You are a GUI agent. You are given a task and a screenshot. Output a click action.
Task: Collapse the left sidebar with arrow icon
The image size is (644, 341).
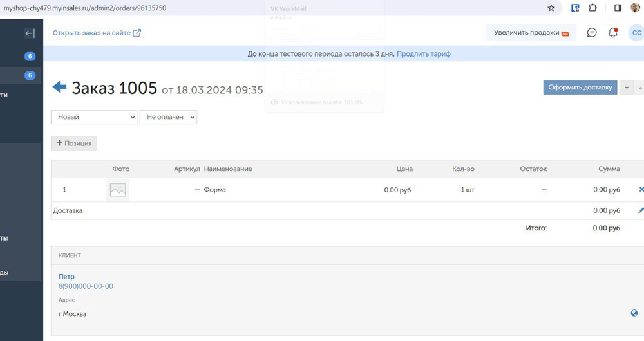pos(29,33)
